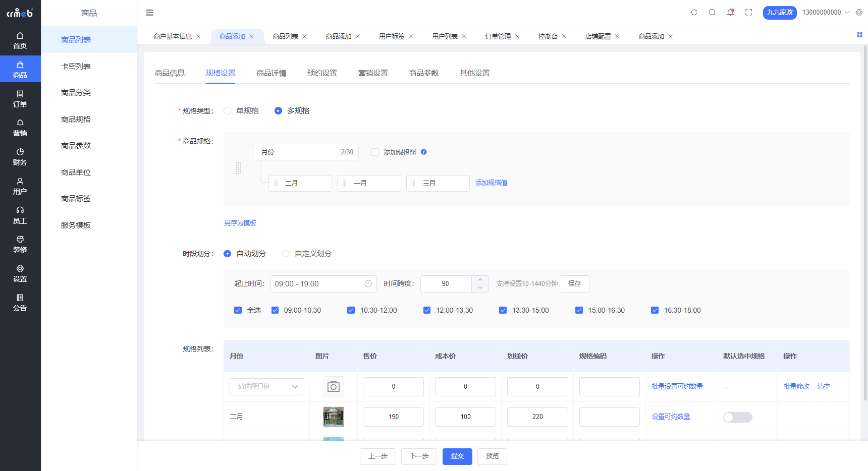The image size is (868, 471).
Task: Open 订单 orders section in sidebar
Action: (x=20, y=99)
